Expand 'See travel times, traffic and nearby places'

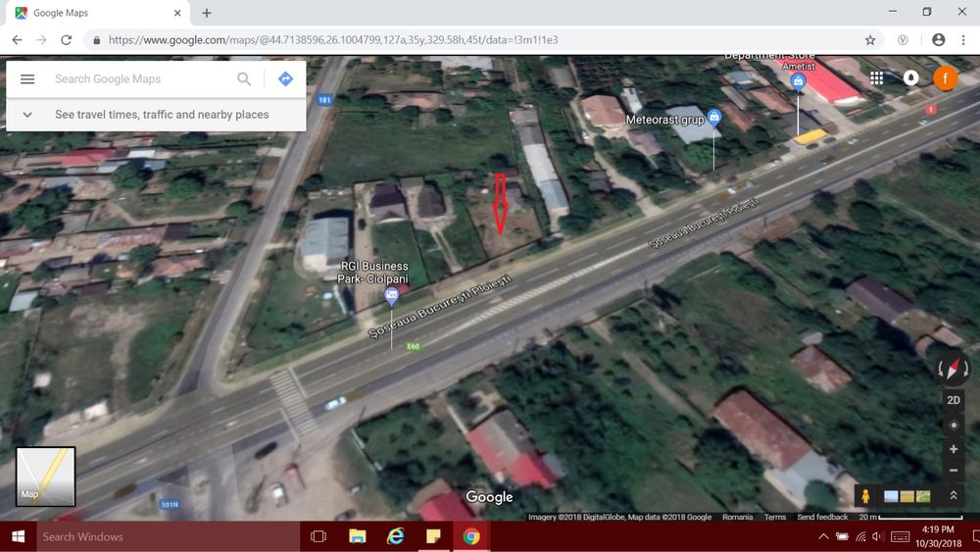coord(156,115)
